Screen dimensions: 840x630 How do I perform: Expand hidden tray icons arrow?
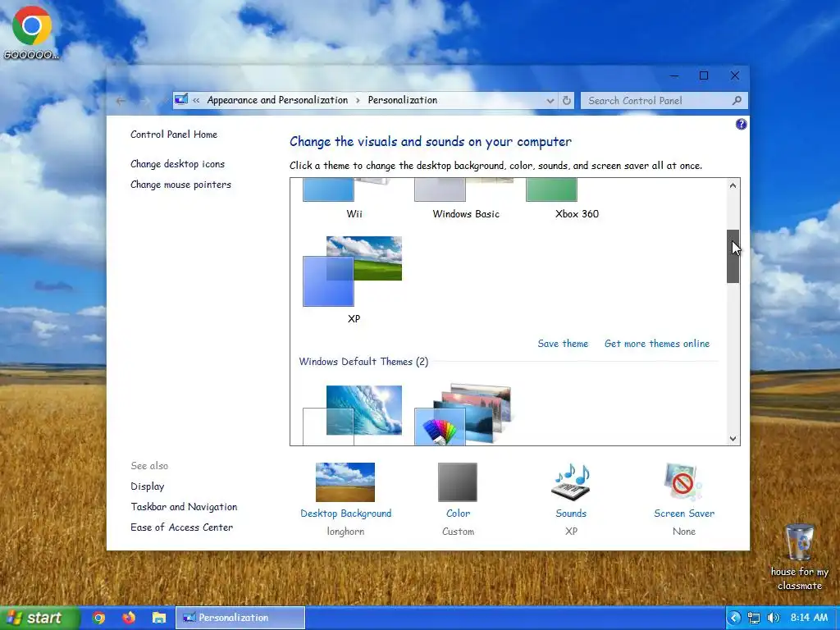pos(734,618)
